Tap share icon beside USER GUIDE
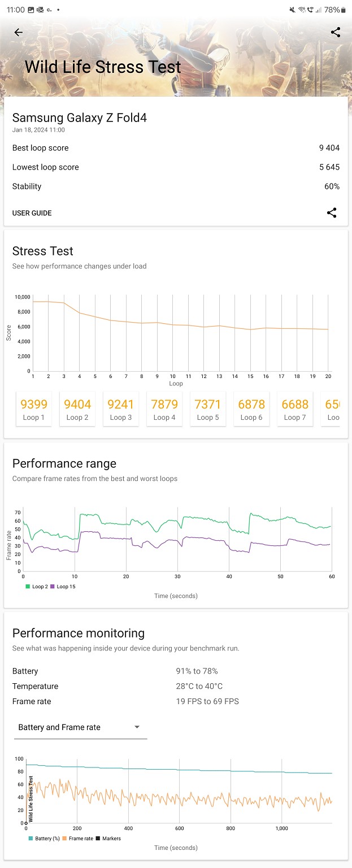The height and width of the screenshot is (868, 352). pyautogui.click(x=332, y=213)
